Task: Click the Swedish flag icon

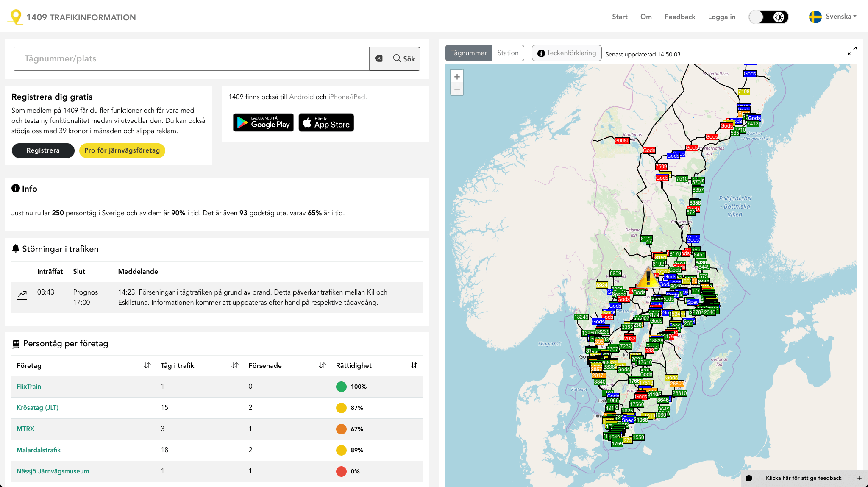Action: [x=815, y=17]
